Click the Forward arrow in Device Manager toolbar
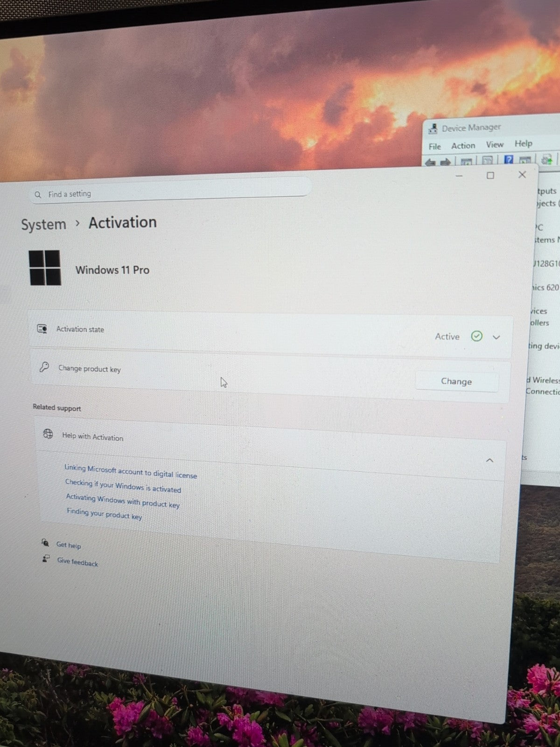 coord(445,162)
